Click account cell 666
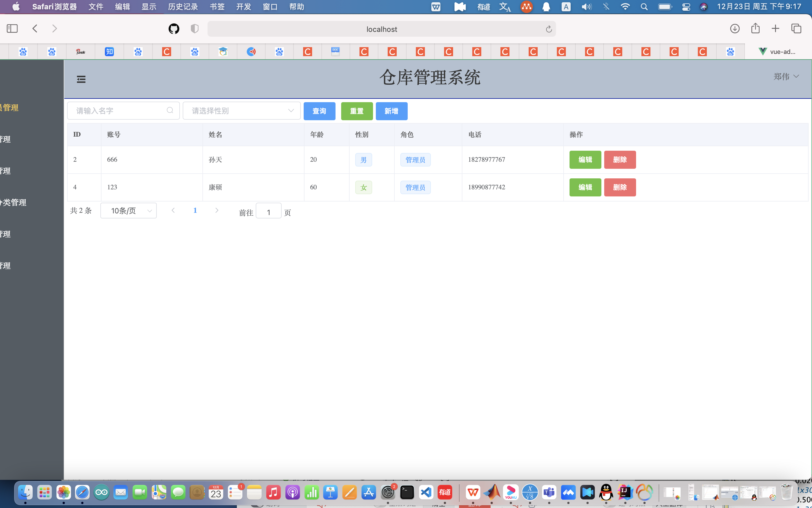 click(x=112, y=159)
